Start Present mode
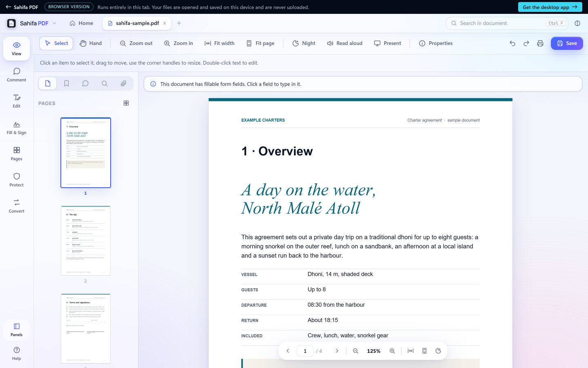The height and width of the screenshot is (368, 588). [388, 43]
